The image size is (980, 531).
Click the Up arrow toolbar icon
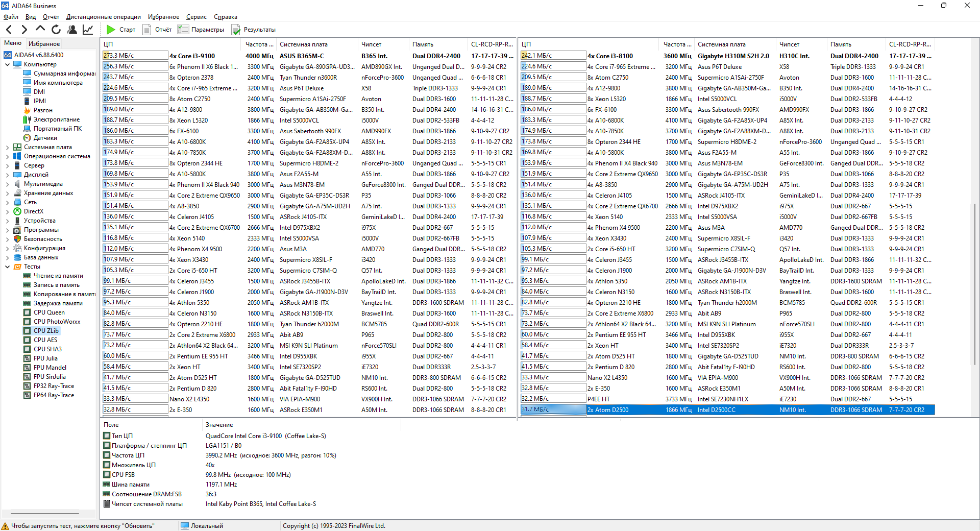[40, 29]
